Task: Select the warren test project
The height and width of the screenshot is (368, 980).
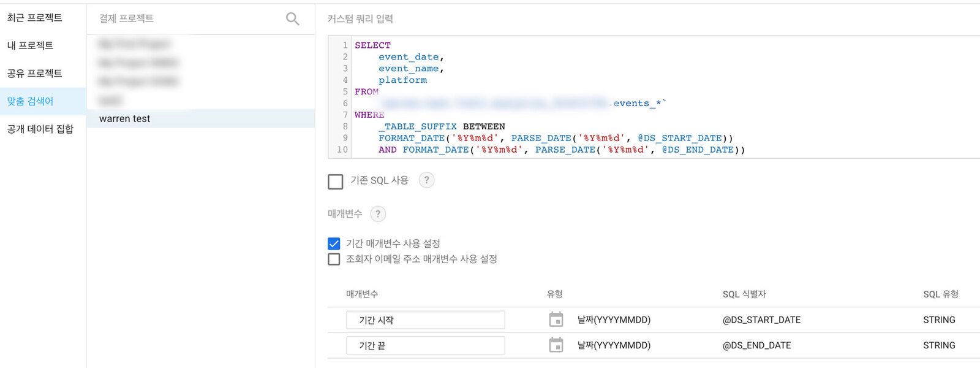Action: click(201, 118)
